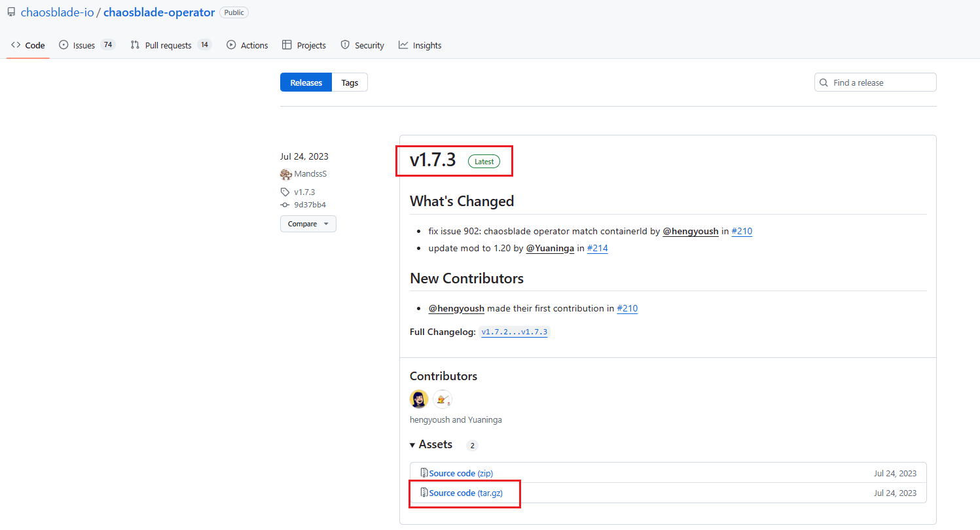Click the Actions play icon
Viewport: 980px width, 530px height.
[231, 45]
